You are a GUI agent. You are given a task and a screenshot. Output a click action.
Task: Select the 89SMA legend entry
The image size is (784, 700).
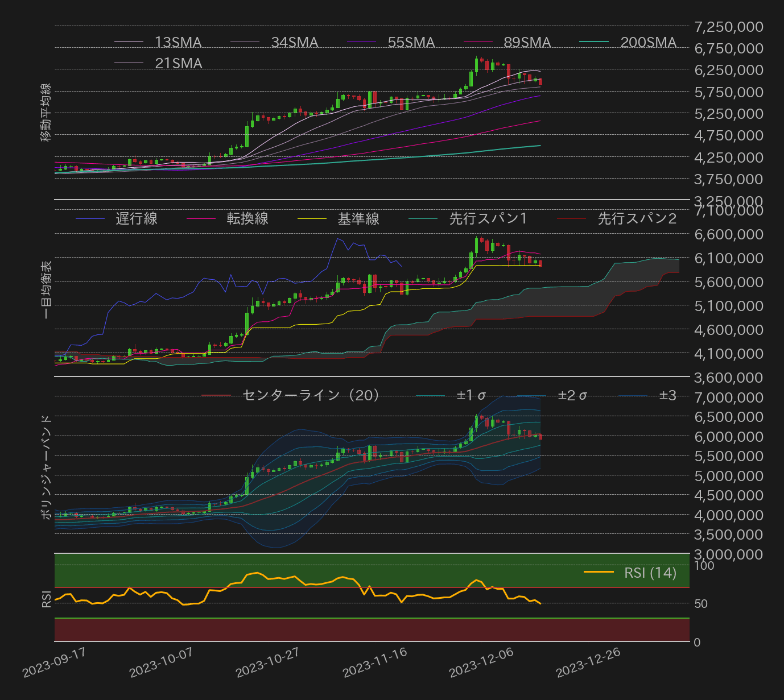(x=527, y=42)
